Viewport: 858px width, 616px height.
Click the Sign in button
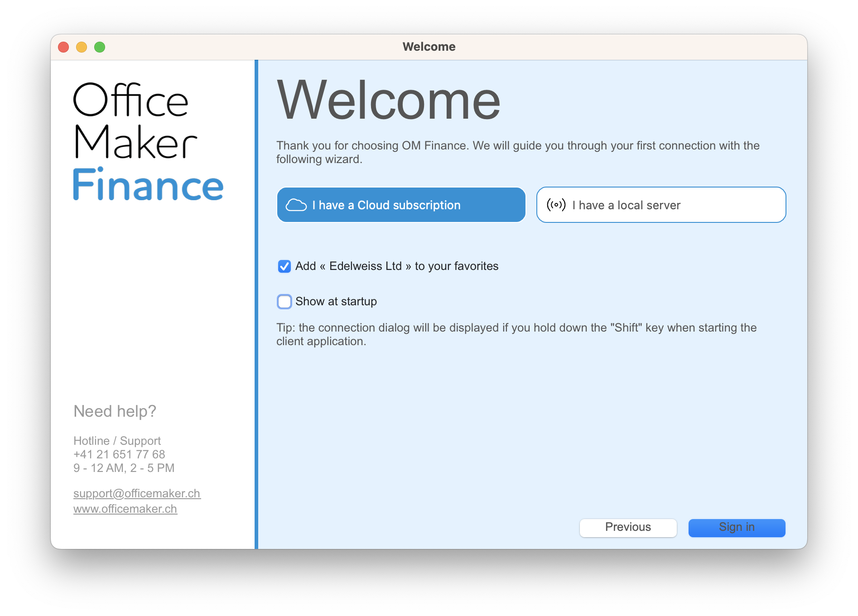click(x=737, y=527)
